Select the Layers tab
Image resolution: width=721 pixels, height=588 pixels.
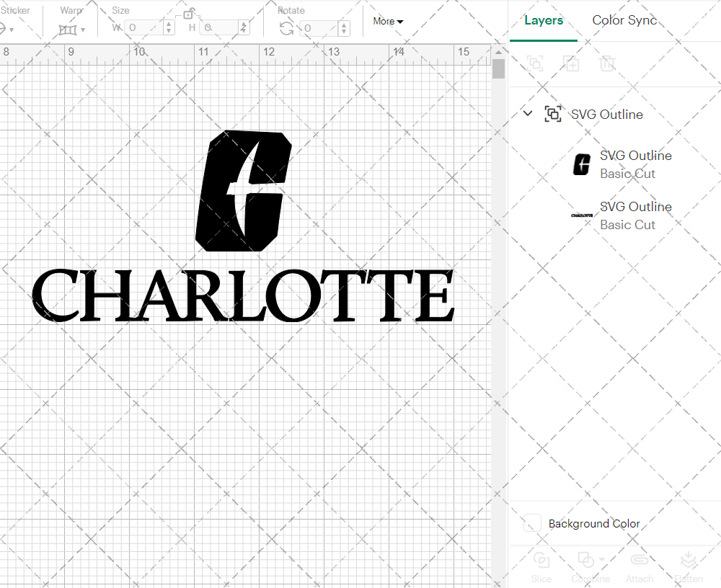point(544,20)
